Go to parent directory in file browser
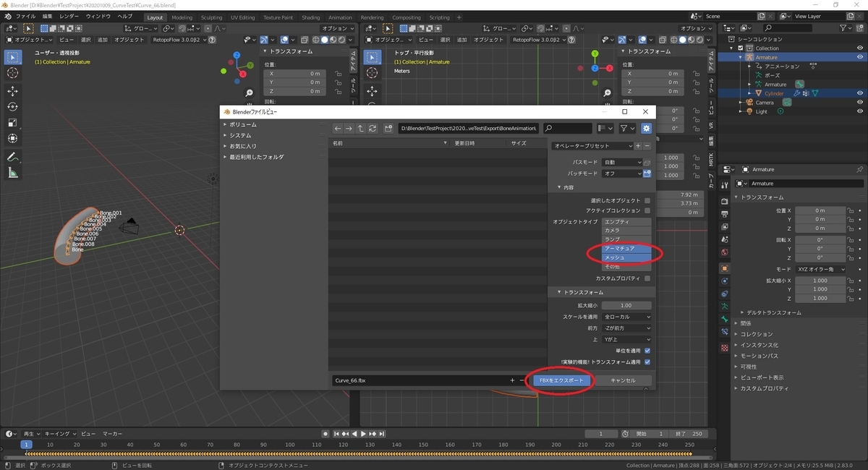868x470 pixels. pyautogui.click(x=361, y=128)
